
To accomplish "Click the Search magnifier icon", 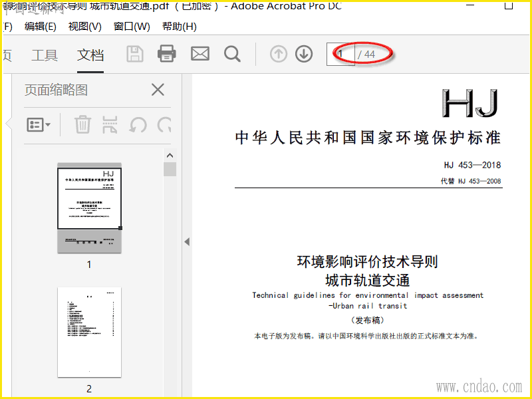I will (x=232, y=54).
